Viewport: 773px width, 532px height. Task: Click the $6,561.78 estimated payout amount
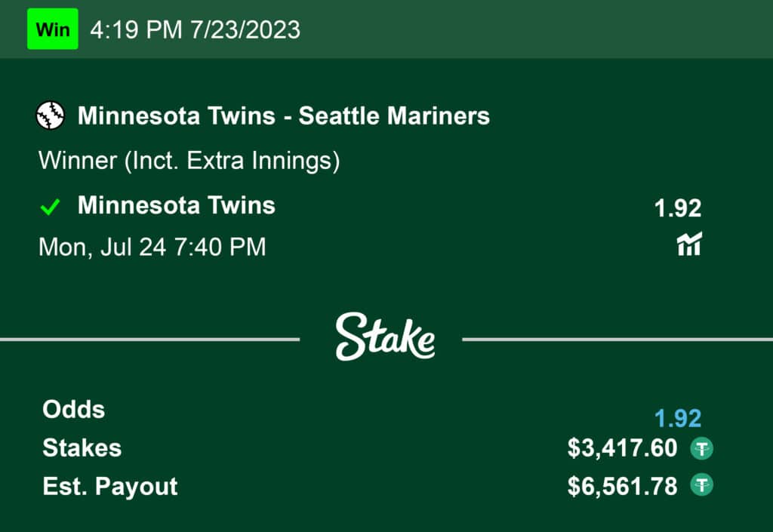623,486
